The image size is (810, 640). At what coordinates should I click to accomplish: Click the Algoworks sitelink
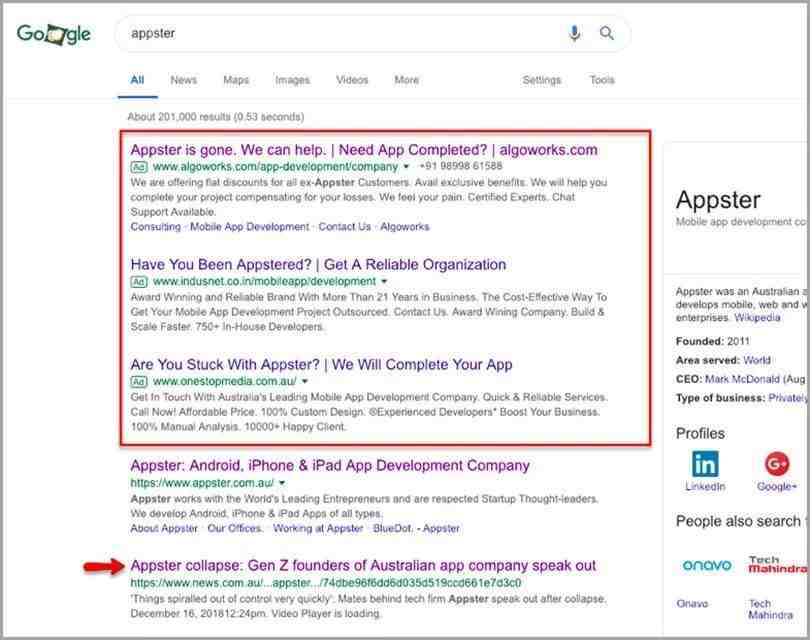point(404,227)
